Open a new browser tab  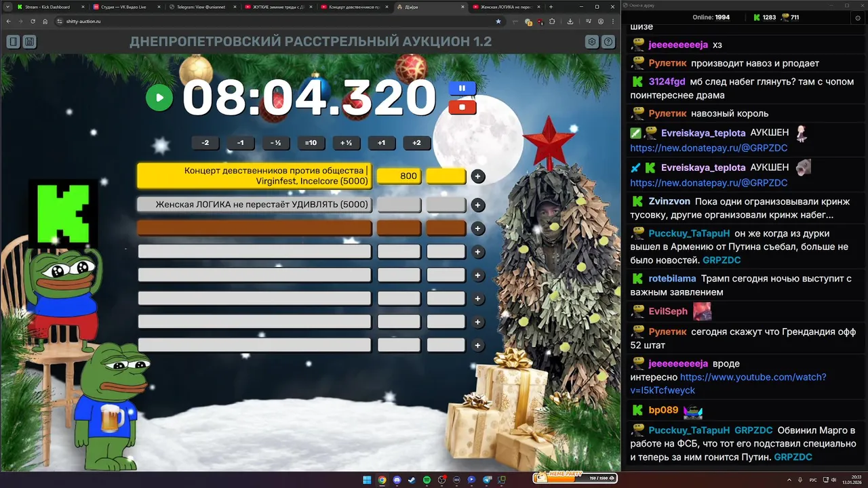(x=551, y=7)
